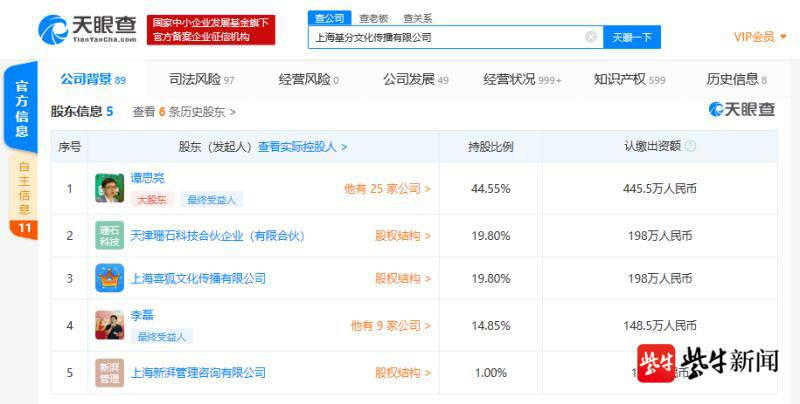Select the 148.5万人民币 amount cell
The height and width of the screenshot is (404, 800).
coord(660,325)
